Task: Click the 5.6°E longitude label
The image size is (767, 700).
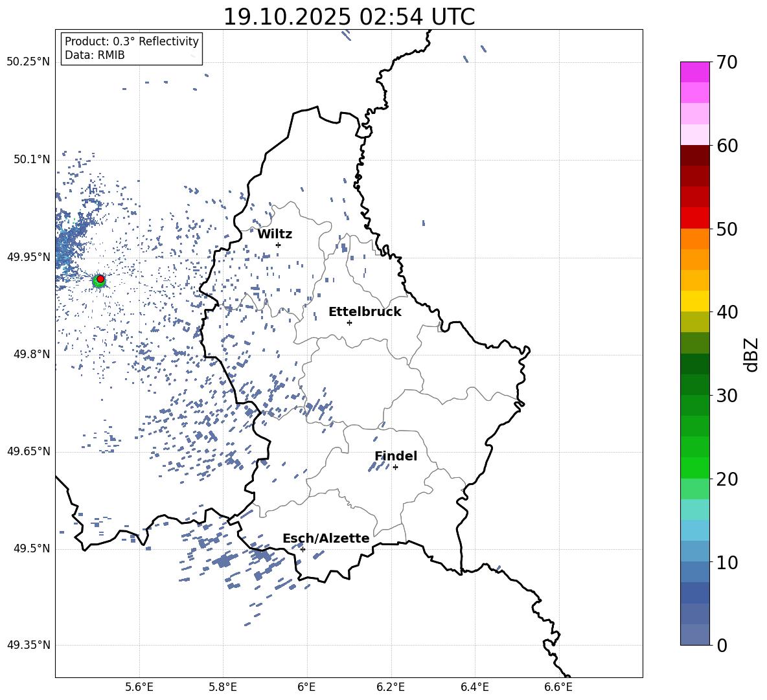Action: (139, 687)
